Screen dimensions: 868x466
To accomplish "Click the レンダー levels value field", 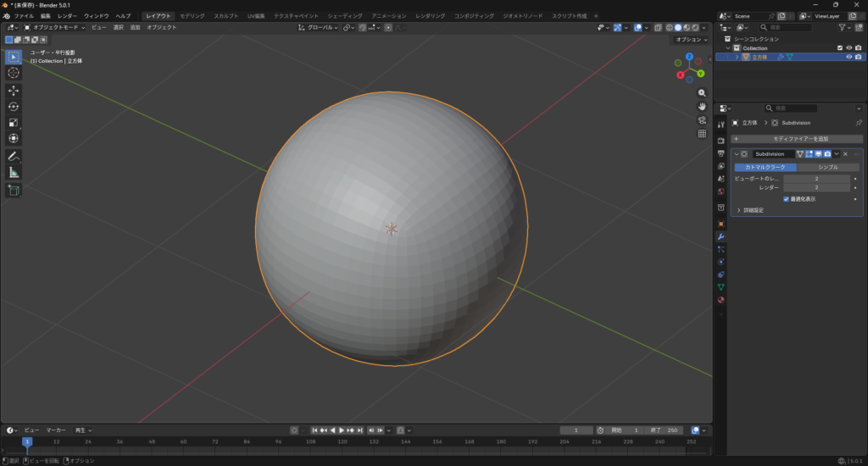I will (x=816, y=188).
